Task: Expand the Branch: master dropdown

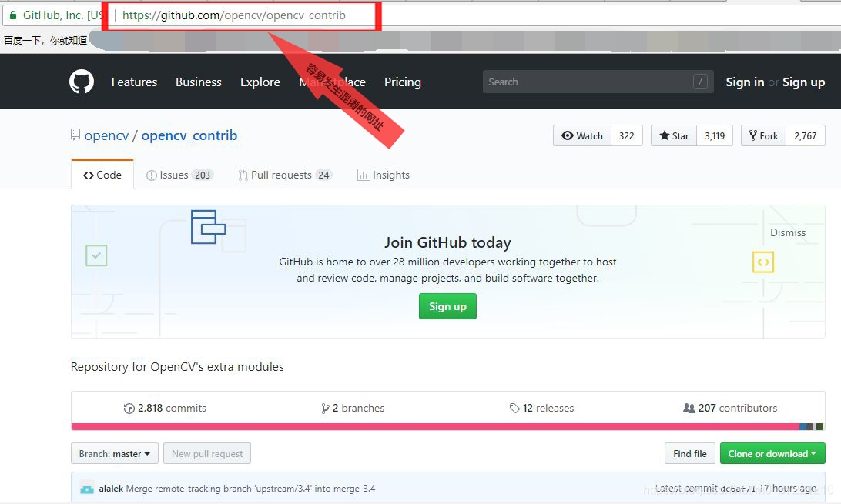Action: pyautogui.click(x=114, y=454)
